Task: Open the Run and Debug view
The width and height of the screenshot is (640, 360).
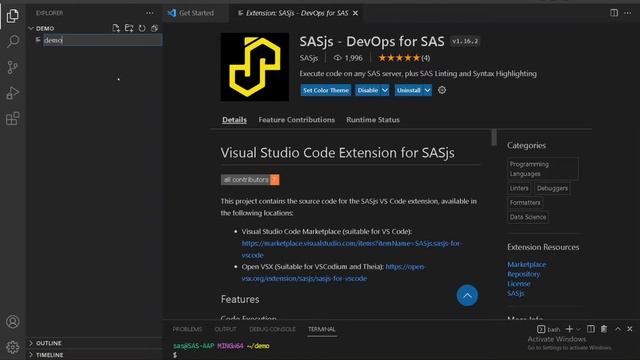Action: click(13, 93)
